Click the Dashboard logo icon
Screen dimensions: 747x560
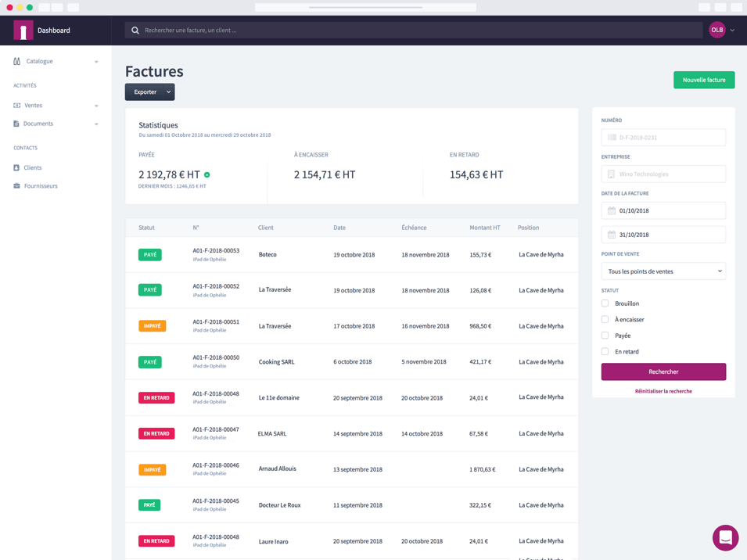pos(23,31)
